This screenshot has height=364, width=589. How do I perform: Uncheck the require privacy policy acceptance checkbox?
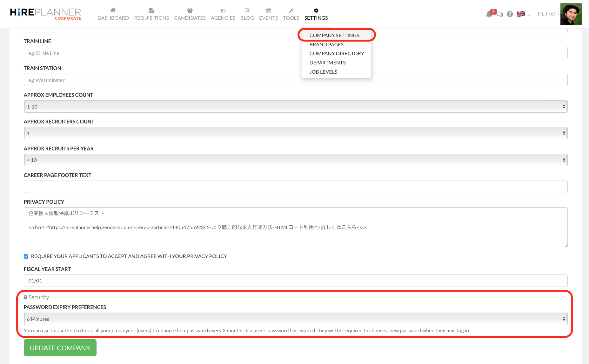26,256
